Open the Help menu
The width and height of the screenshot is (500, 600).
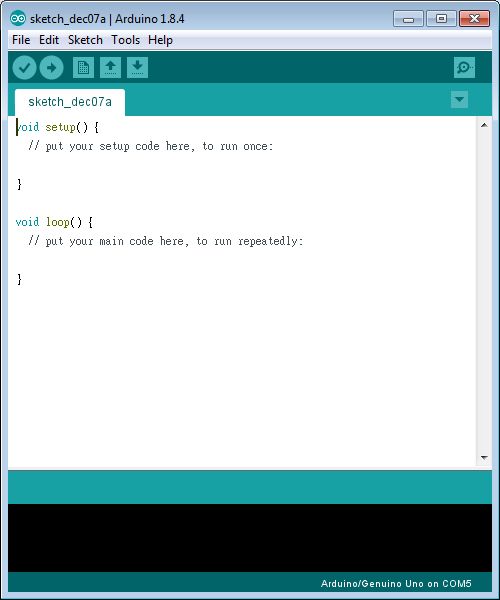(x=160, y=40)
